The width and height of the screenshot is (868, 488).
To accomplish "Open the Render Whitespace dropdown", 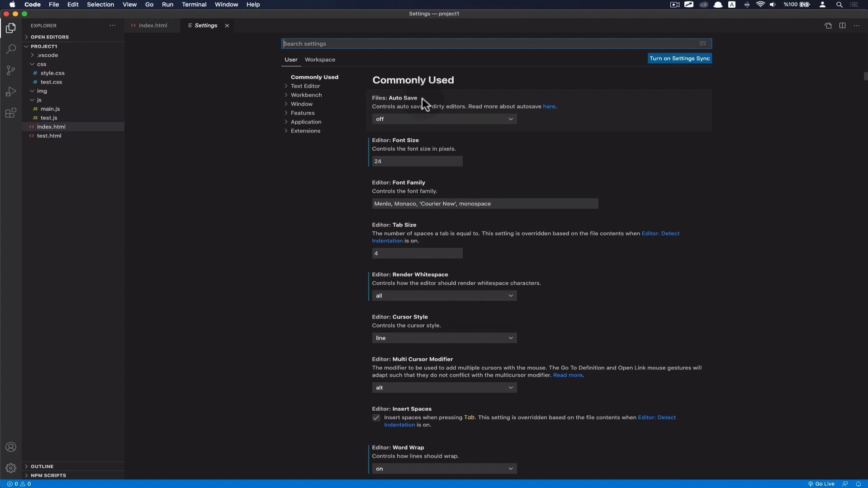I will (x=444, y=296).
